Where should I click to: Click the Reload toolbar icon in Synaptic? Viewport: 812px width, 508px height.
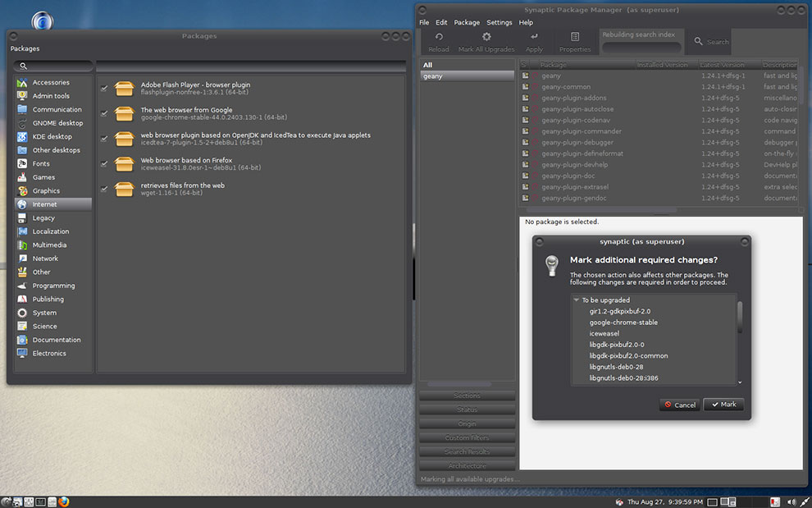click(x=439, y=37)
